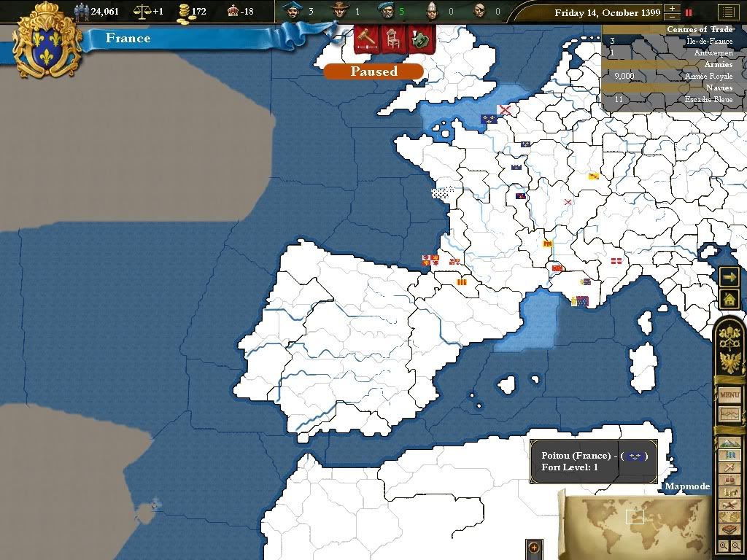Viewport: 747px width, 560px height.
Task: Toggle the outliner list panel
Action: [x=727, y=12]
